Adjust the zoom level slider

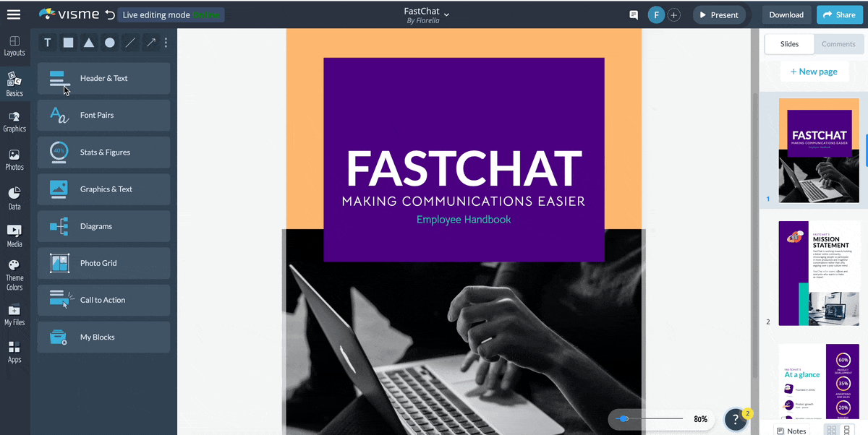tap(624, 418)
